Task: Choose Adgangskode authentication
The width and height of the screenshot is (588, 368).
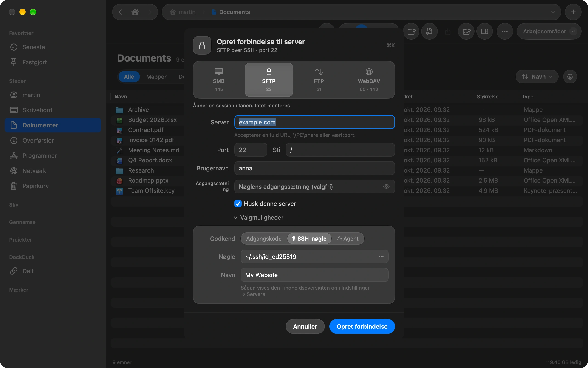Action: point(264,239)
